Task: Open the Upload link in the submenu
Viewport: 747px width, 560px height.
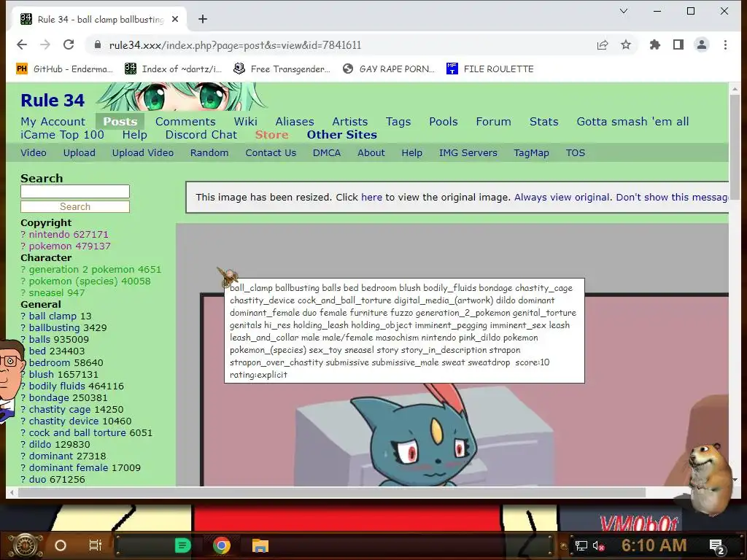Action: [79, 153]
